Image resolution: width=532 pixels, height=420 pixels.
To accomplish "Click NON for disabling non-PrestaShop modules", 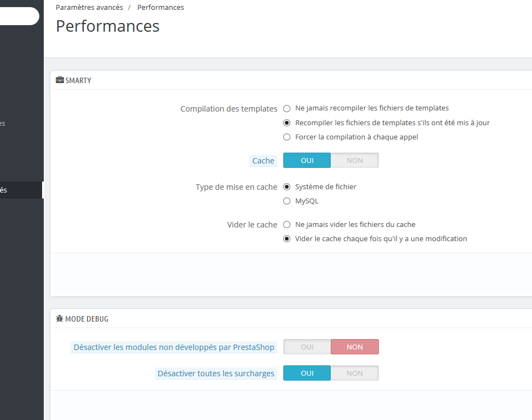I will (x=354, y=347).
